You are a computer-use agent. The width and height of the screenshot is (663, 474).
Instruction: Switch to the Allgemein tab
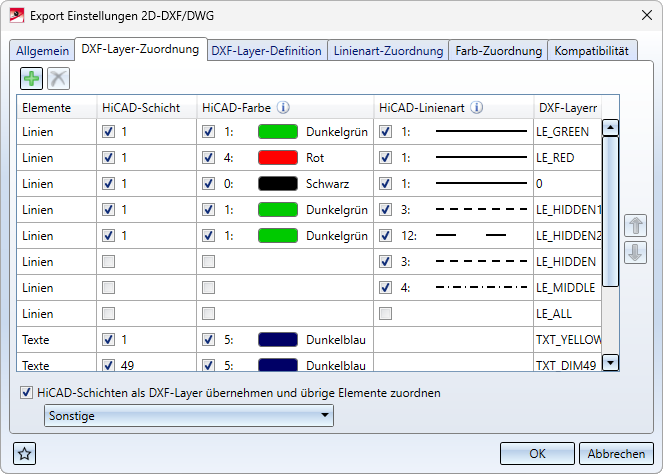pyautogui.click(x=42, y=51)
